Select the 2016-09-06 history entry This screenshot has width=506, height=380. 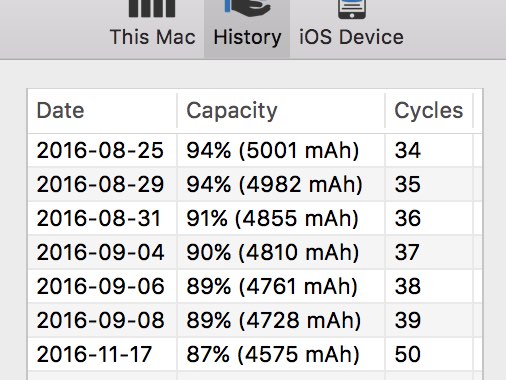[255, 286]
